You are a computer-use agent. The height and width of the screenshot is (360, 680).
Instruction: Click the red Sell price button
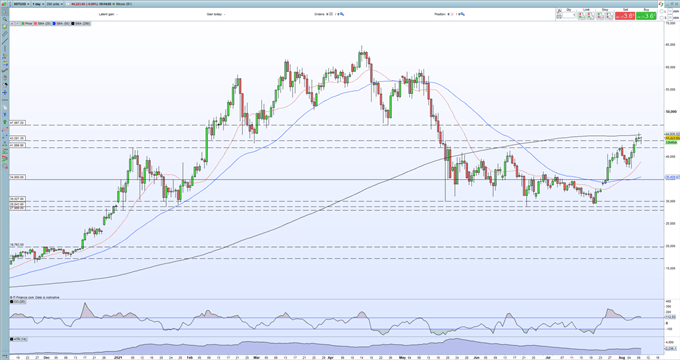coord(625,16)
